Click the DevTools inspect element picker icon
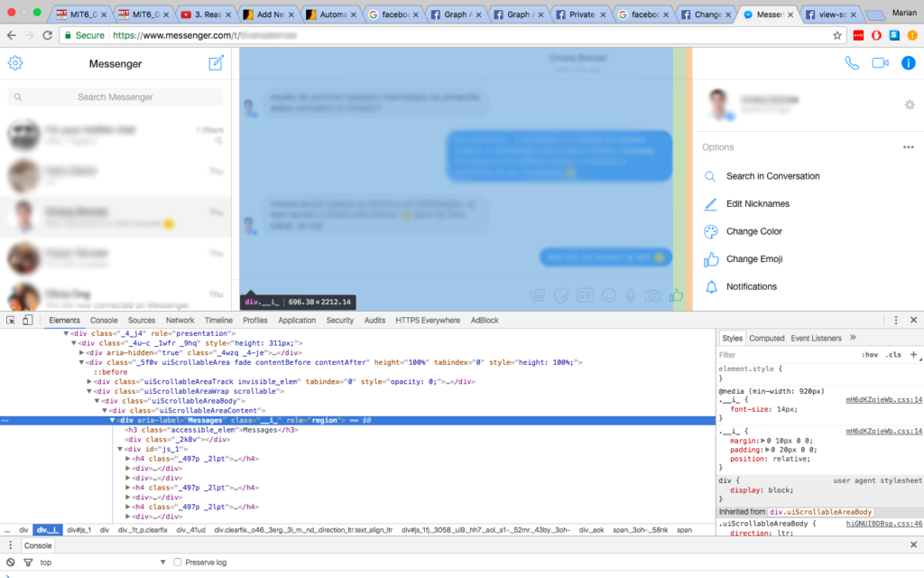 [10, 320]
